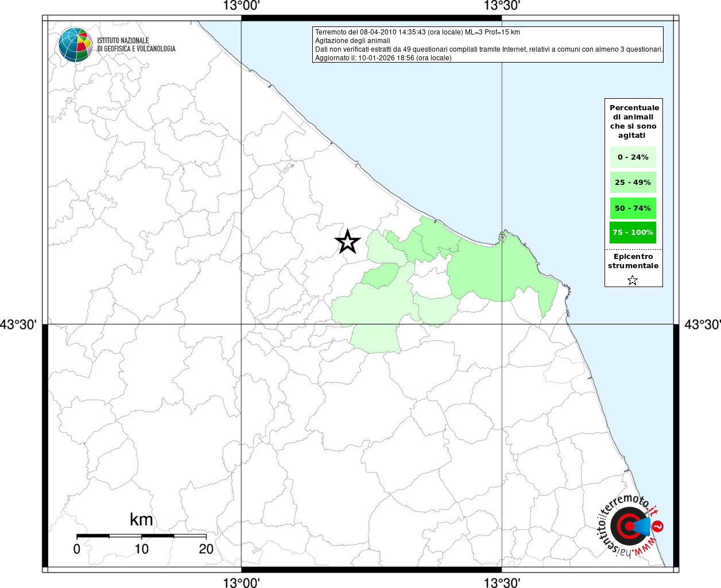The height and width of the screenshot is (588, 721).
Task: Select the 75 - 100% legend swatch
Action: (x=633, y=233)
